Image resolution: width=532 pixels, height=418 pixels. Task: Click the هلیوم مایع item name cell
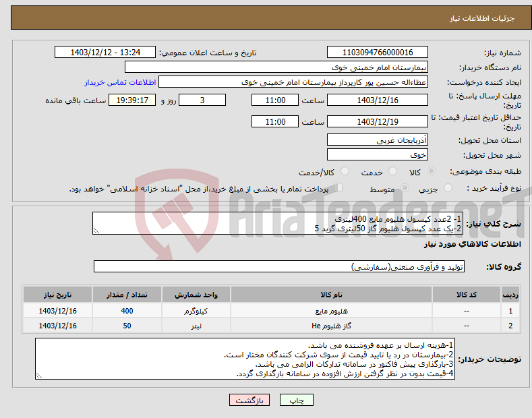coord(331,311)
